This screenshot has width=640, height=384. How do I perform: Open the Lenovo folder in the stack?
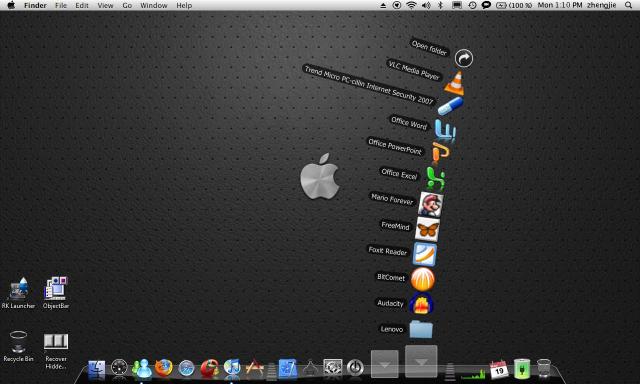point(421,329)
